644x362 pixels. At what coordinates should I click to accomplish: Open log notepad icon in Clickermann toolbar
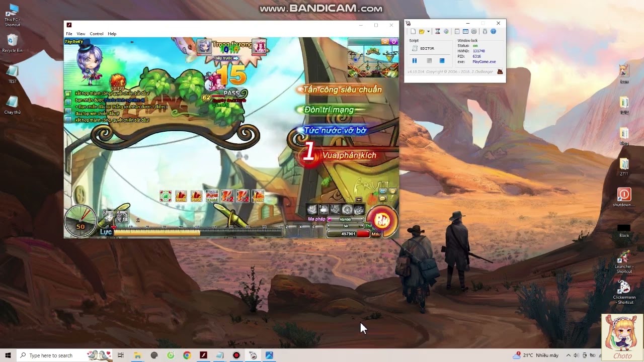tap(457, 31)
